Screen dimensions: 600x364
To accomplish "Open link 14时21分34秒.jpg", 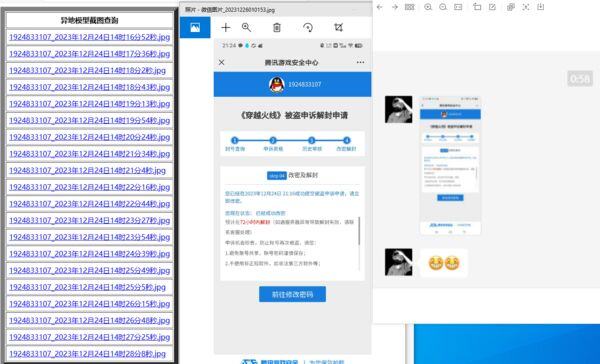I will point(90,153).
